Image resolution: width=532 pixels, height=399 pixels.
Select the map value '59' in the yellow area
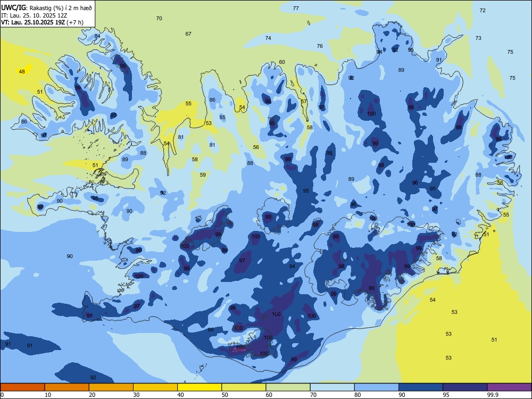coord(203,175)
